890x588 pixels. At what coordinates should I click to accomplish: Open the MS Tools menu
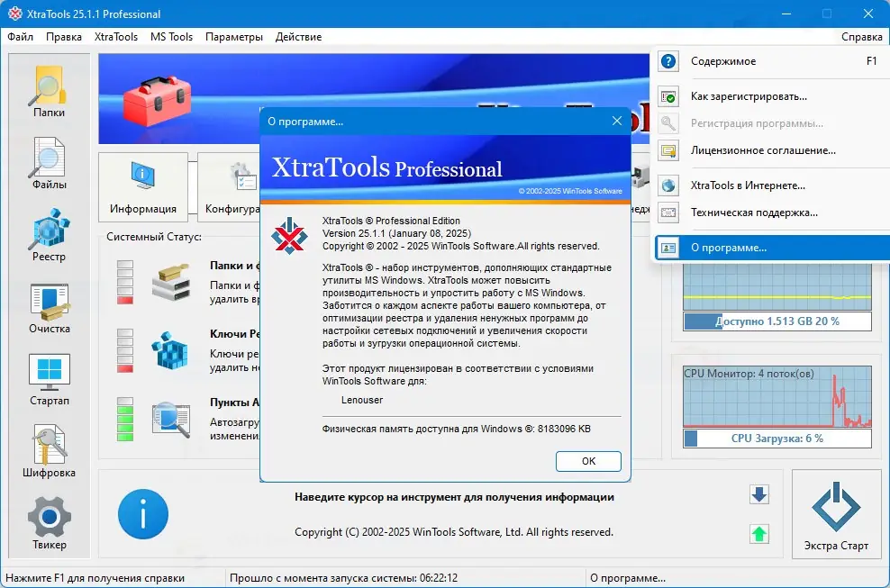171,37
